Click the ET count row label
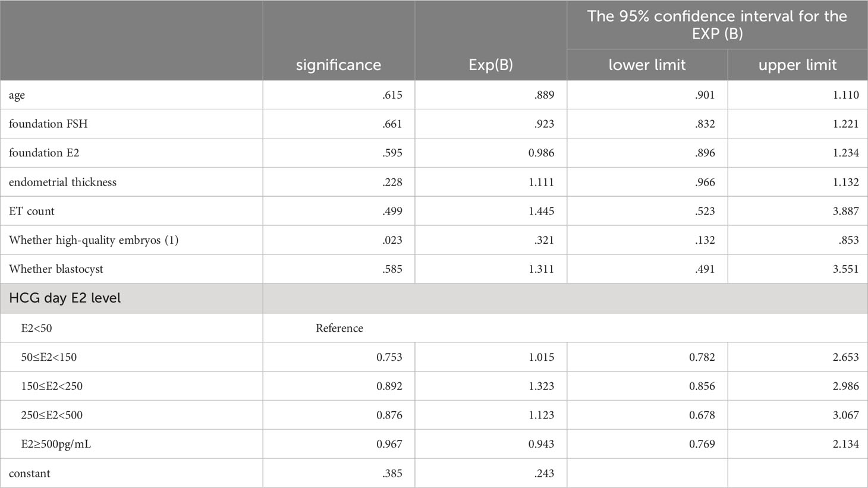Image resolution: width=868 pixels, height=488 pixels. (32, 211)
